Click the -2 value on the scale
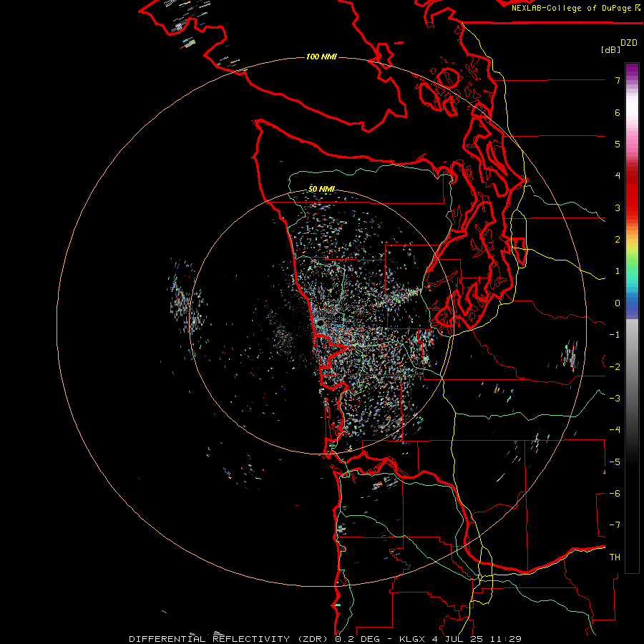 click(x=615, y=367)
